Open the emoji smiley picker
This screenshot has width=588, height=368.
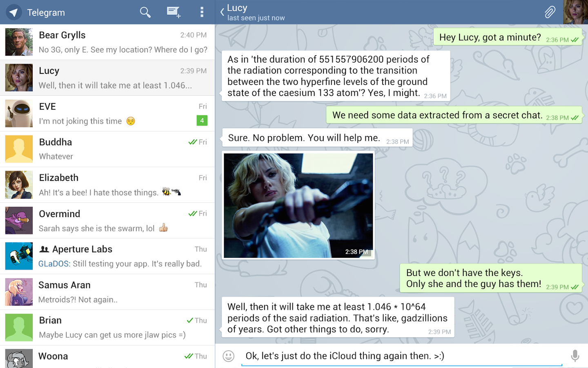(x=229, y=356)
